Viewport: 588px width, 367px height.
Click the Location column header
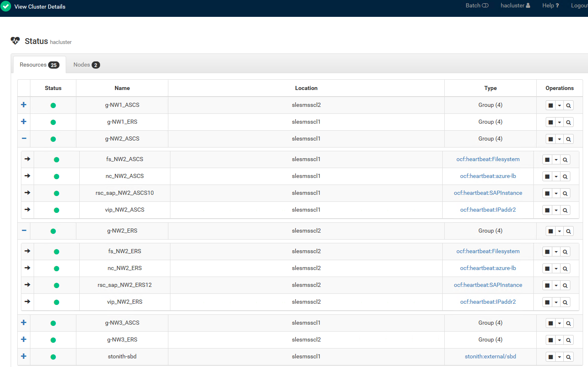pyautogui.click(x=306, y=88)
